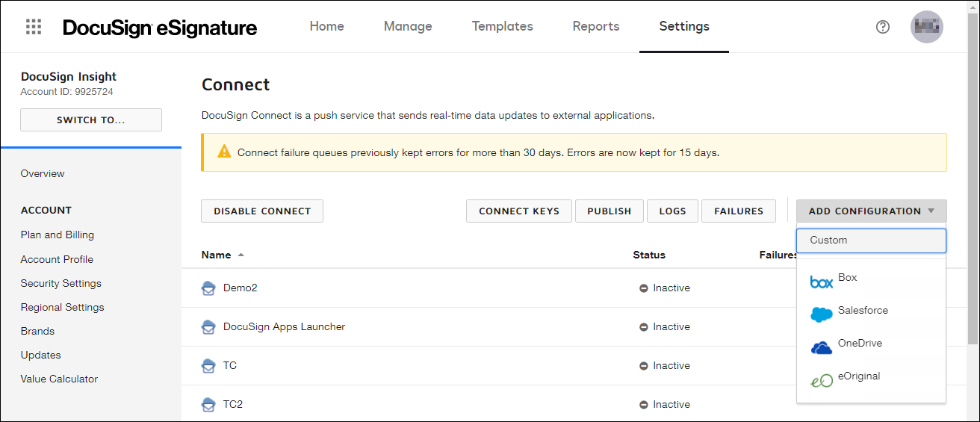The width and height of the screenshot is (980, 422).
Task: Switch to the Templates tab
Action: coord(503,26)
